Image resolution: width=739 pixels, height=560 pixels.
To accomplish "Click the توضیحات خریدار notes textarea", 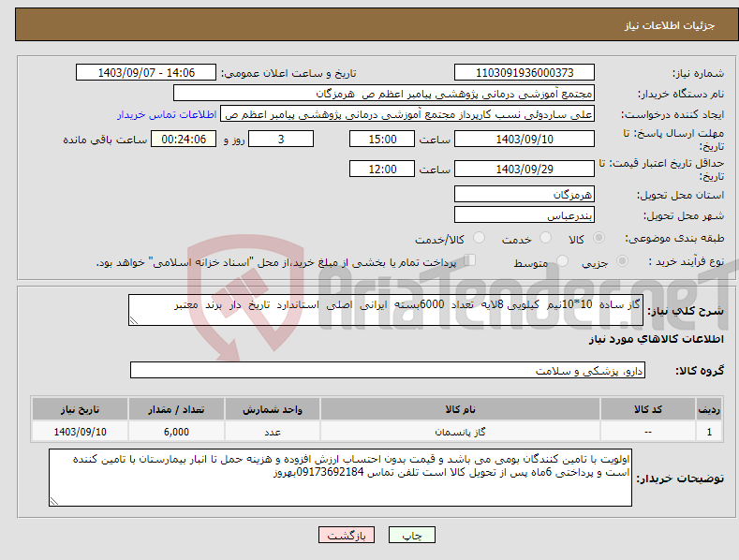I will [340, 478].
